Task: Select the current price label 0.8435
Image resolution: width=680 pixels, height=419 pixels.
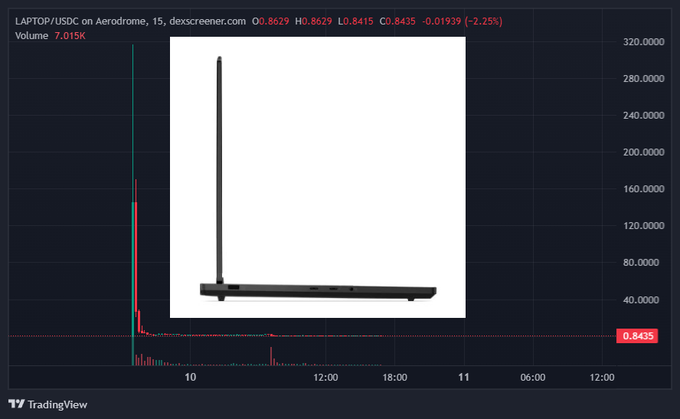Action: coord(637,336)
